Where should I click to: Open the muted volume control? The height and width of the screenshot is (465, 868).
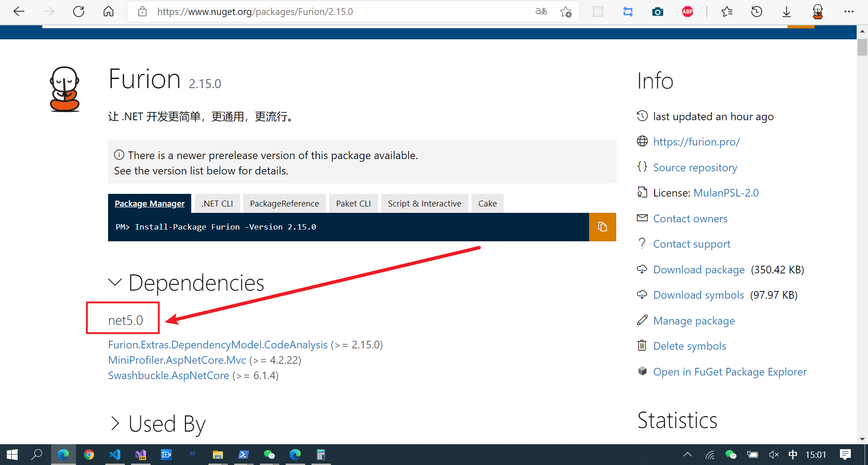[x=774, y=455]
